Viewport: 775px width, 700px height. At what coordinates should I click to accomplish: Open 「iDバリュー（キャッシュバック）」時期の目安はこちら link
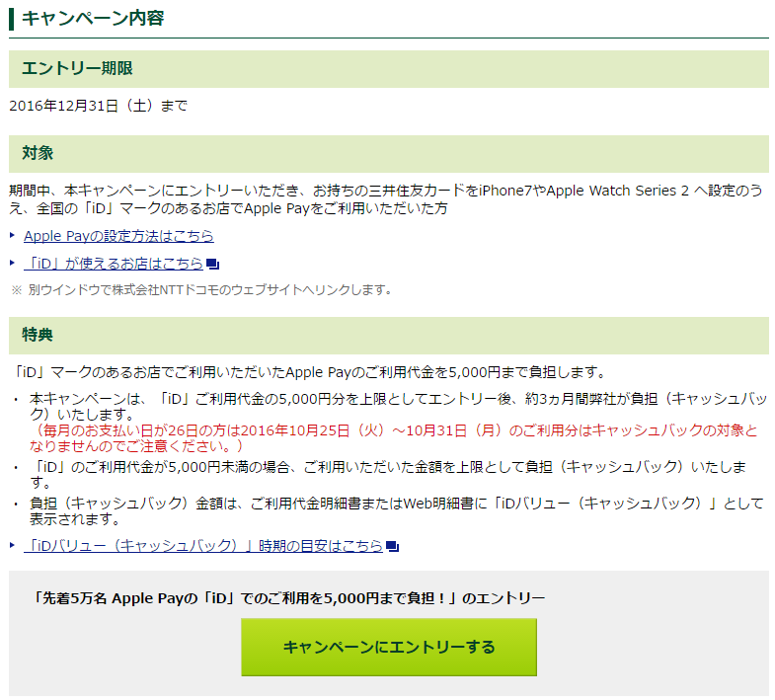click(203, 546)
